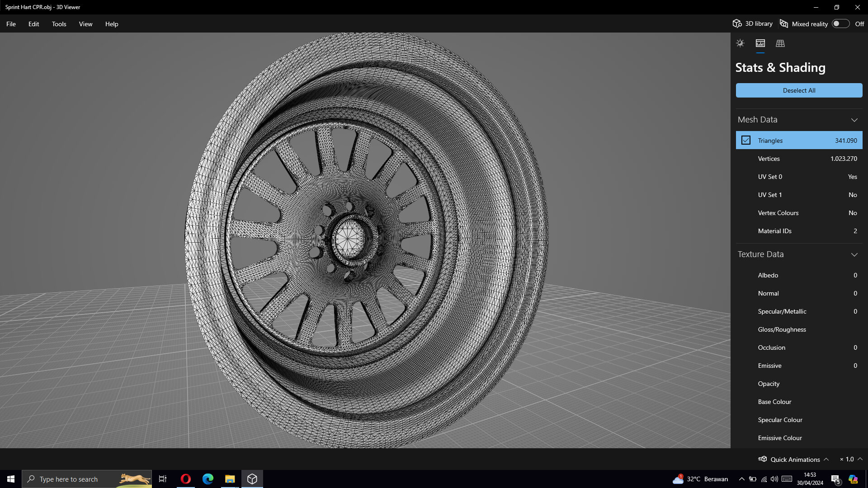Open the Tools menu
The width and height of the screenshot is (868, 488).
pos(59,24)
